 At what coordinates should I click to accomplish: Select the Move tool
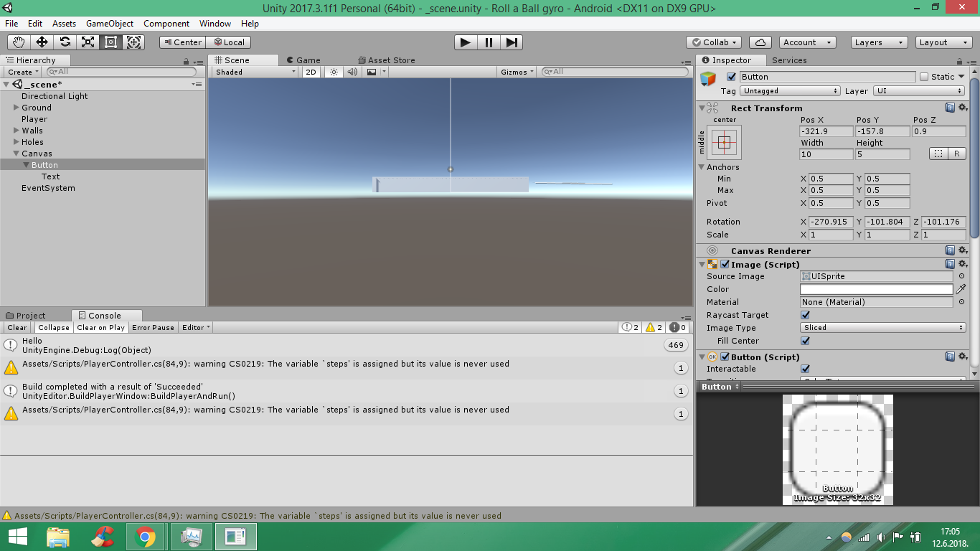(41, 42)
